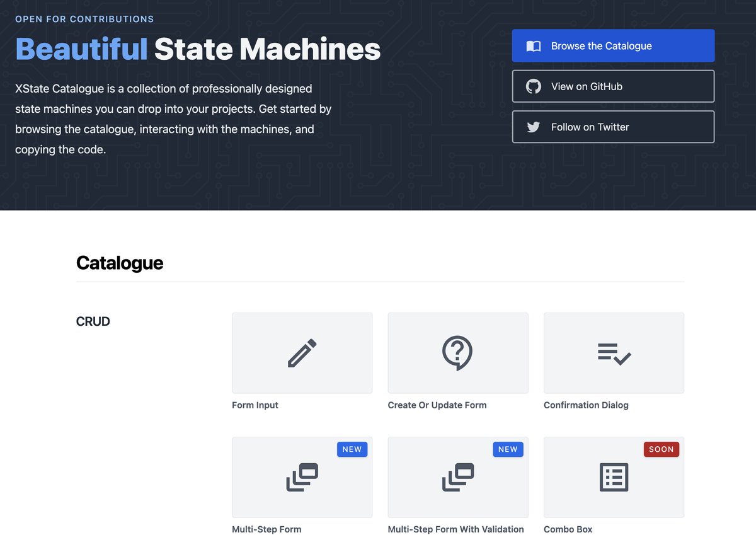Viewport: 756px width, 547px height.
Task: Click the Twitter bird icon
Action: click(x=534, y=127)
